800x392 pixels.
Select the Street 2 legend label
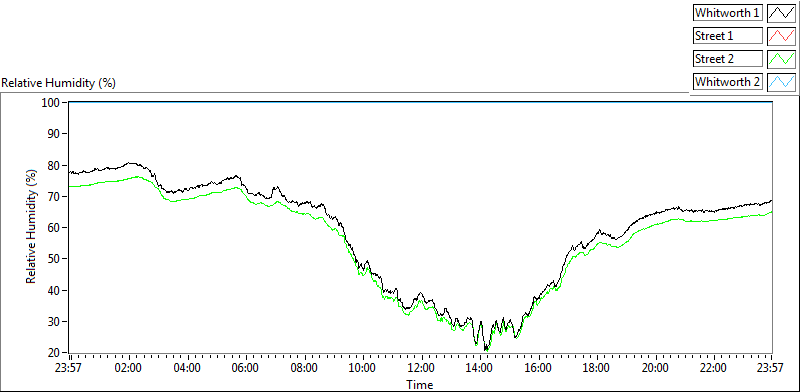(728, 59)
